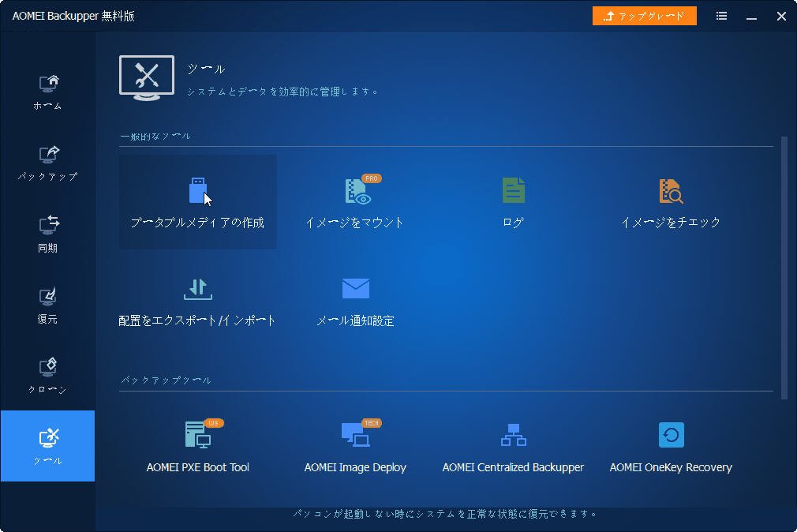
Task: Click the green log document icon
Action: coord(514,190)
